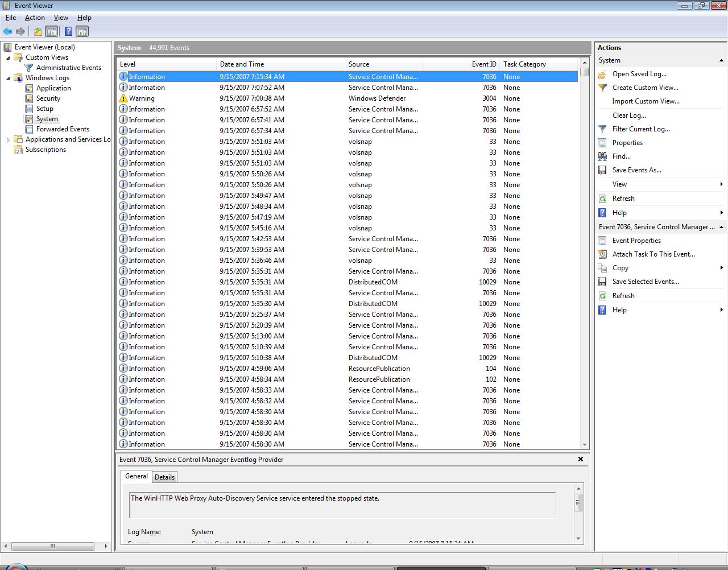Click Import Custom View

(646, 101)
